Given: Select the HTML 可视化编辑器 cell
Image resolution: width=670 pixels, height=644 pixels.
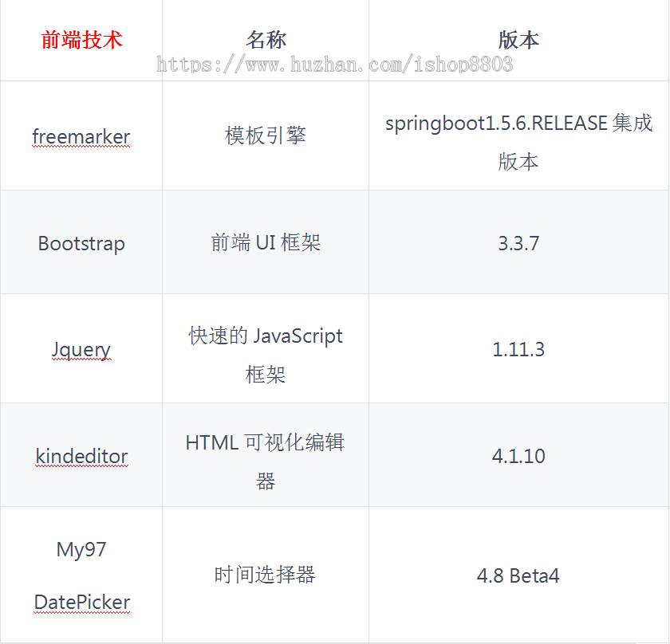Looking at the screenshot, I should 264,455.
